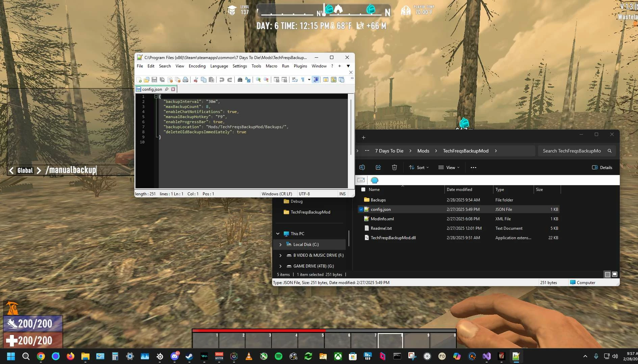Select the Backups folder row
Image resolution: width=638 pixels, height=364 pixels.
tap(458, 200)
